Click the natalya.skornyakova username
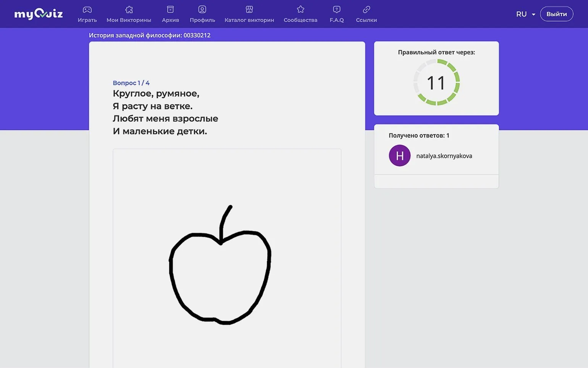This screenshot has width=588, height=368. [444, 156]
